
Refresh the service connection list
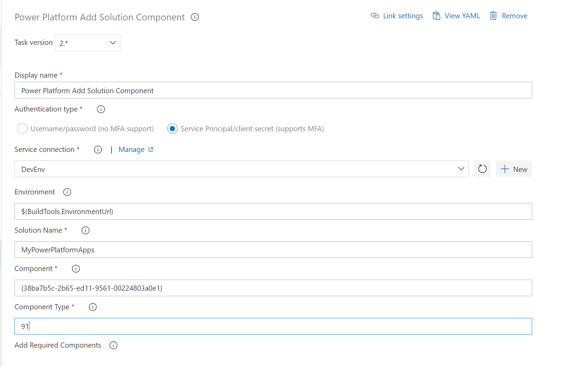482,169
